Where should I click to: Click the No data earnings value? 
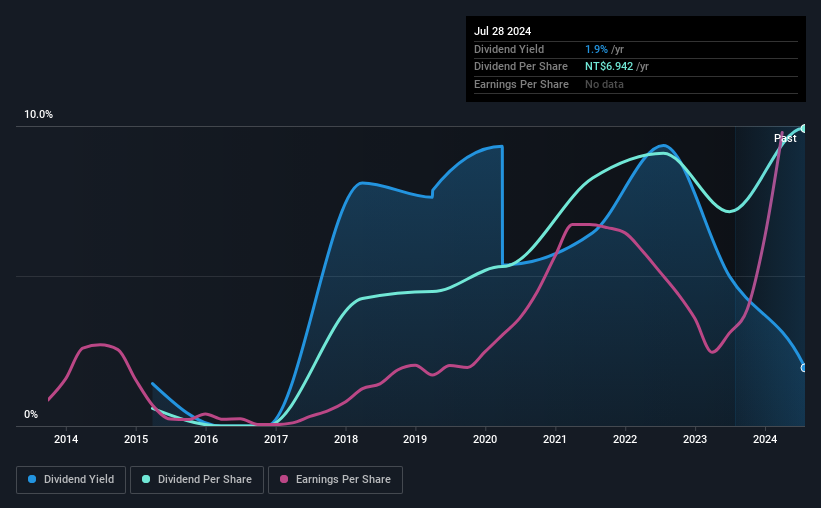[604, 84]
